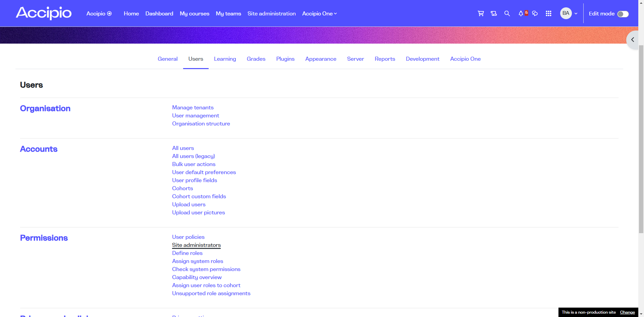Open Upload users
Screen dimensions: 644x317
click(x=189, y=204)
